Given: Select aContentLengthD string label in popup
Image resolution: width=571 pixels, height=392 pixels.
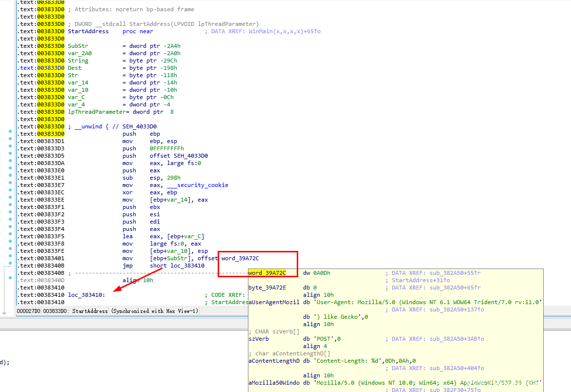Looking at the screenshot, I should [x=273, y=361].
